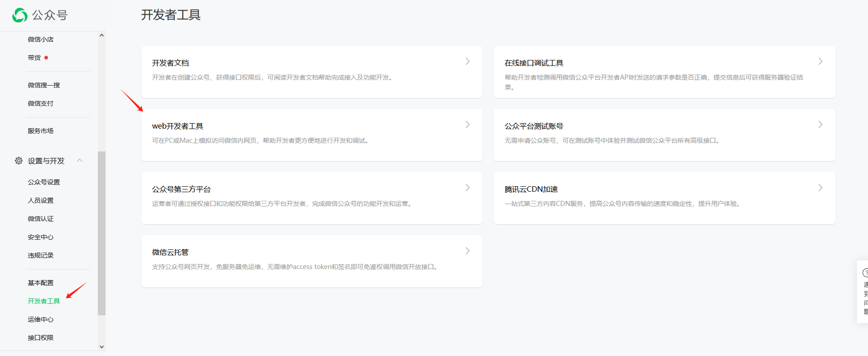The height and width of the screenshot is (356, 868).
Task: Open 微信小店 in the sidebar
Action: 41,39
